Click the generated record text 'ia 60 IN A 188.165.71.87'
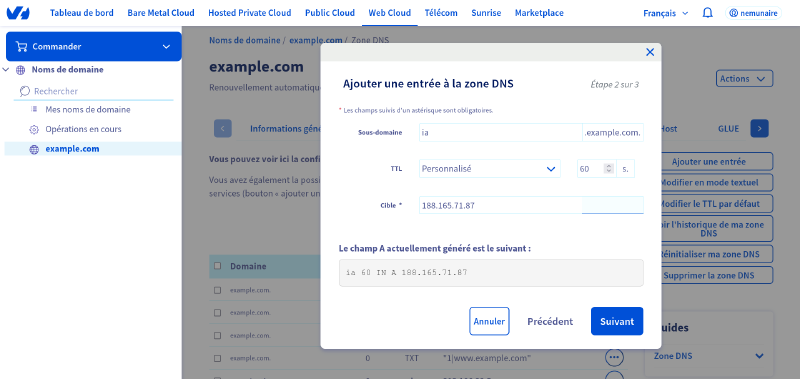800x379 pixels. tap(406, 272)
